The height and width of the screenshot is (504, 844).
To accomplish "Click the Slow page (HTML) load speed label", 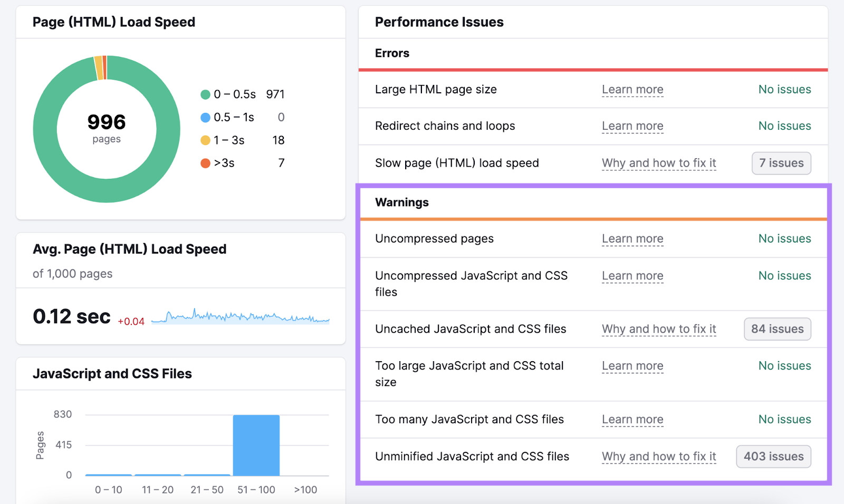I will tap(457, 163).
